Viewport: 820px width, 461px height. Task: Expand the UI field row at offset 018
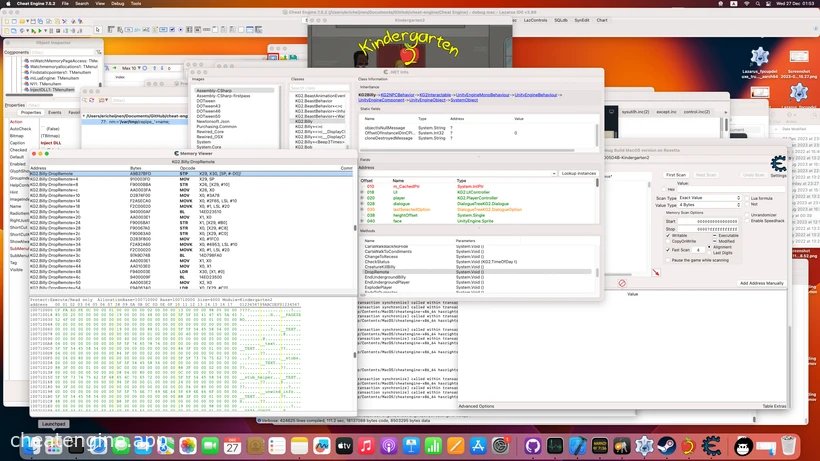[x=362, y=192]
